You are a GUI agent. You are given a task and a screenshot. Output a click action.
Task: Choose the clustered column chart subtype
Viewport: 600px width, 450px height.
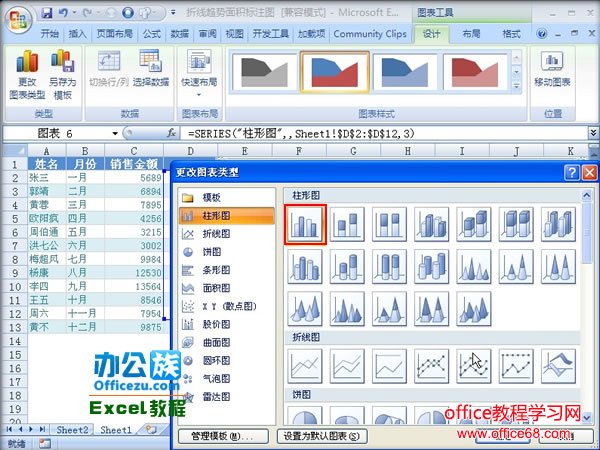pyautogui.click(x=305, y=224)
